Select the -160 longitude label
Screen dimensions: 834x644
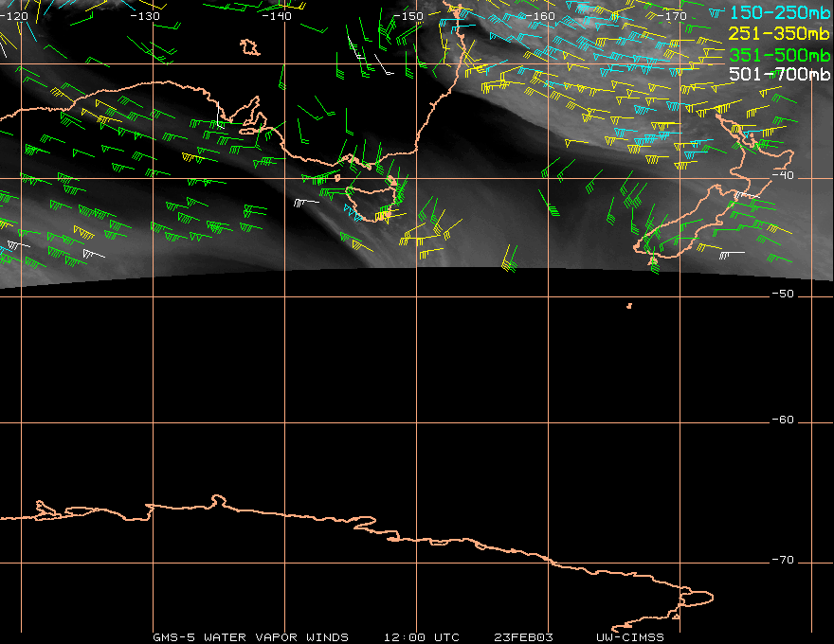point(542,16)
